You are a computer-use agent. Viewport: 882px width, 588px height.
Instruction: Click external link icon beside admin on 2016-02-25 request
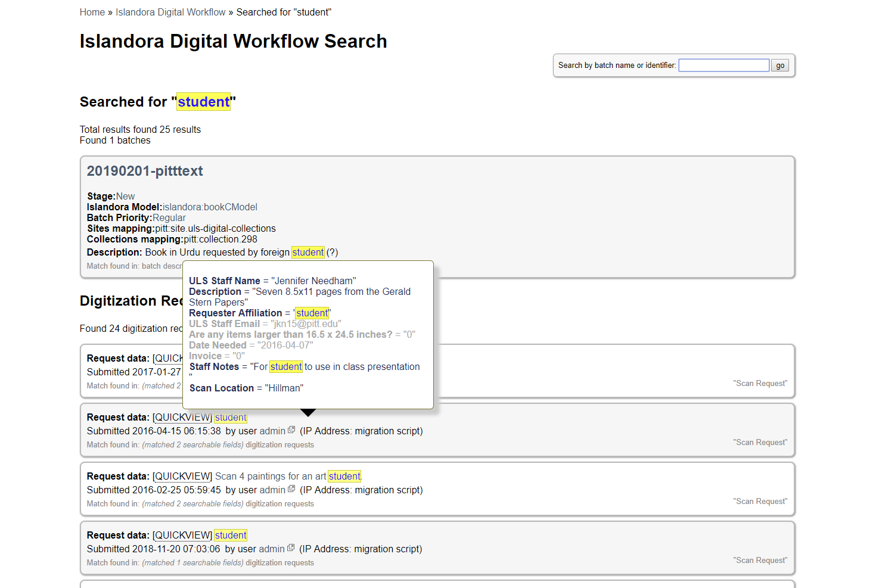coord(291,489)
